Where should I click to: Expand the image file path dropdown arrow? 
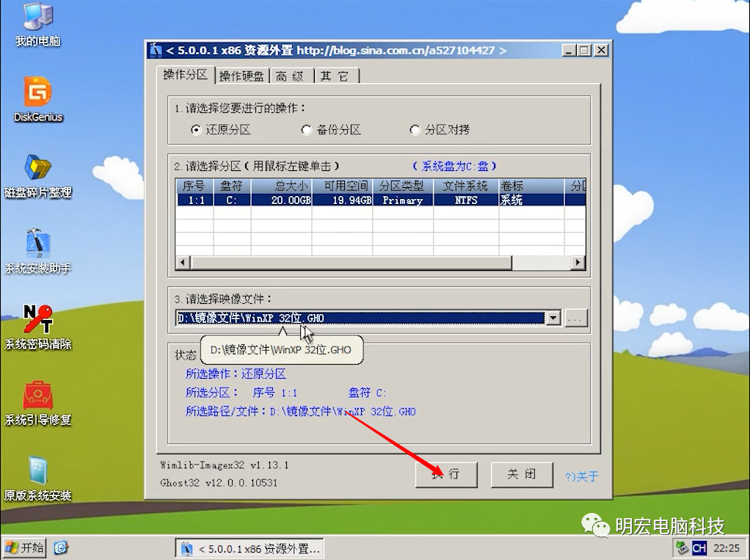click(553, 318)
